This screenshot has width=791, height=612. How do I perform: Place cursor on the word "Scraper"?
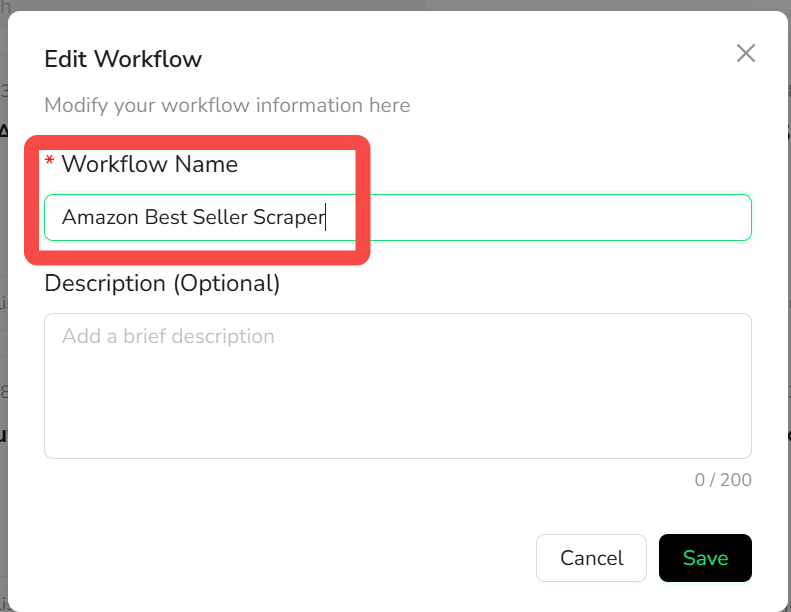(x=289, y=217)
